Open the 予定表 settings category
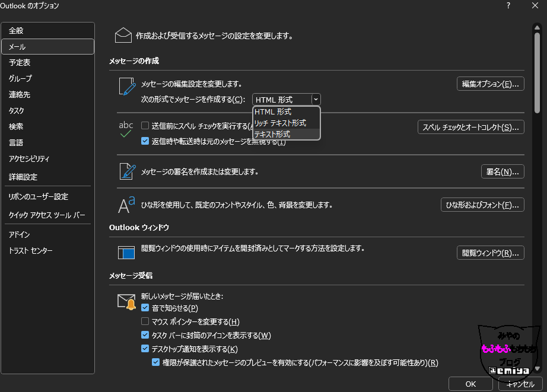Image resolution: width=547 pixels, height=392 pixels. coord(20,62)
